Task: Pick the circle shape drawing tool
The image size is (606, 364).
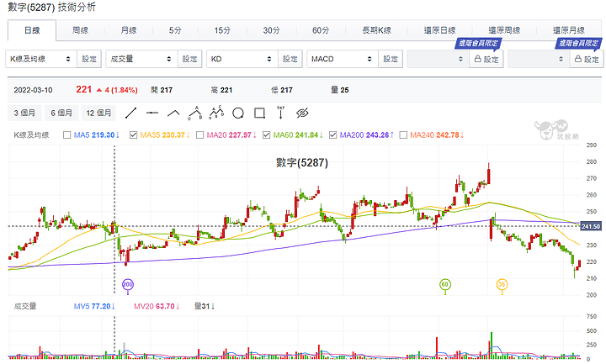Action: [238, 113]
